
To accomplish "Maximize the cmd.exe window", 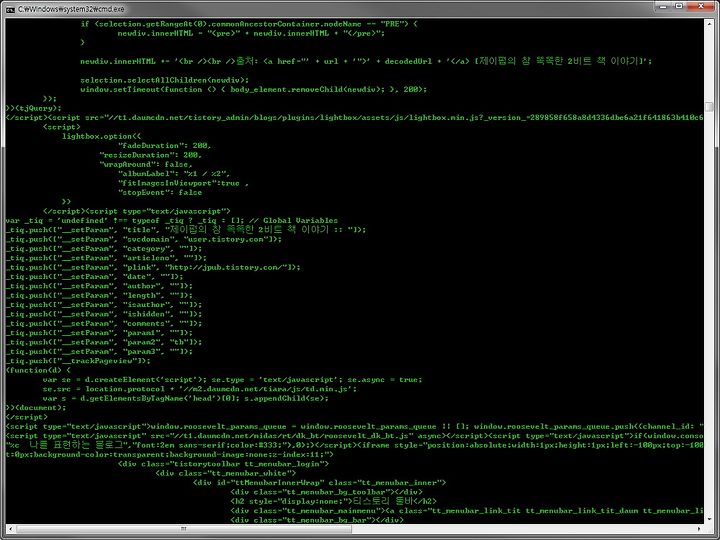I will 679,6.
